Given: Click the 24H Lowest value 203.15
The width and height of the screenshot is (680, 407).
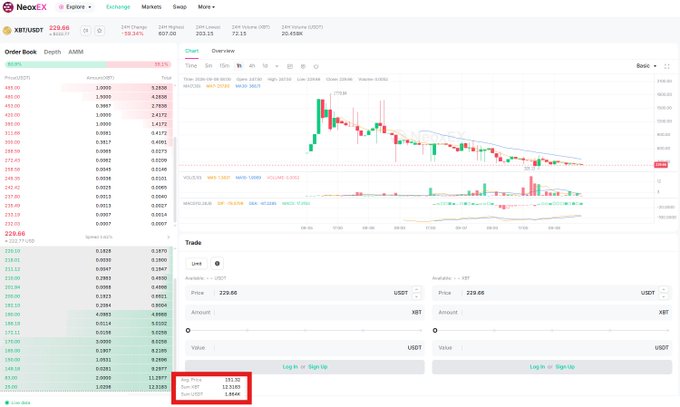Looking at the screenshot, I should pos(204,33).
